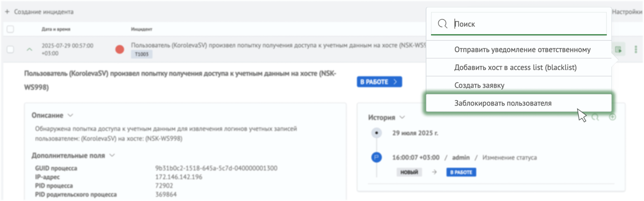The height and width of the screenshot is (201, 644).
Task: Click the playbook run icon in incident row
Action: click(619, 49)
